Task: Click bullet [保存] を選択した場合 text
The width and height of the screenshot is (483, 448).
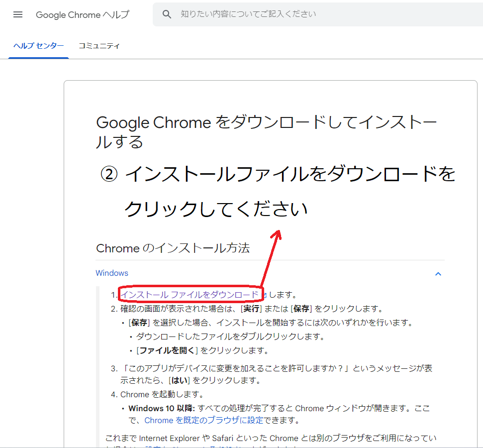Action: click(x=270, y=323)
